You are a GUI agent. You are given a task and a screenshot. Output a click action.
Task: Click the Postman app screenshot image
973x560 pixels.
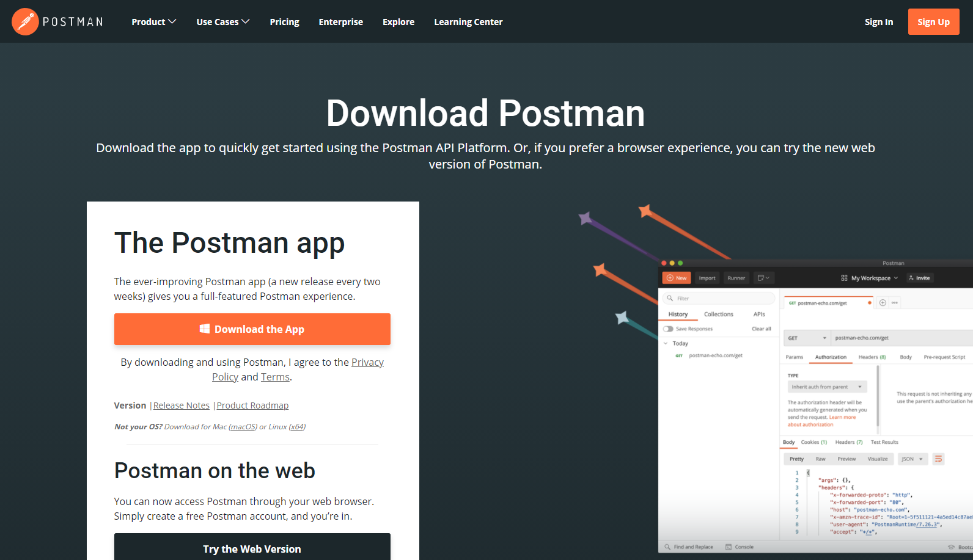(815, 406)
